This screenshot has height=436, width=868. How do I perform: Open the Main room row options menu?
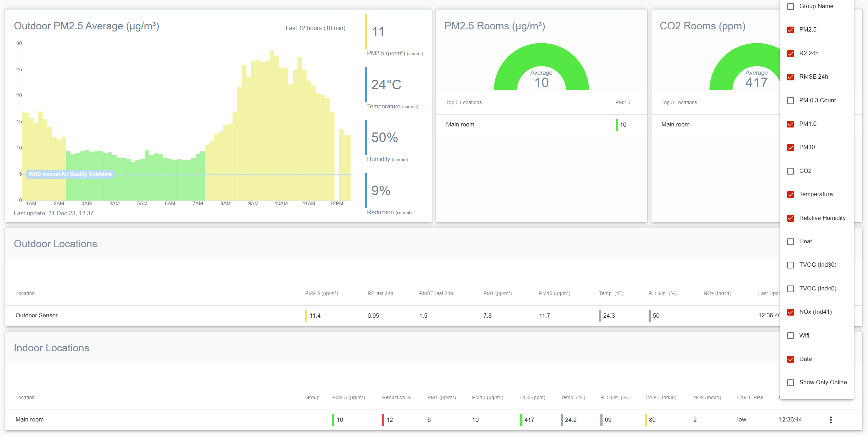coord(830,419)
